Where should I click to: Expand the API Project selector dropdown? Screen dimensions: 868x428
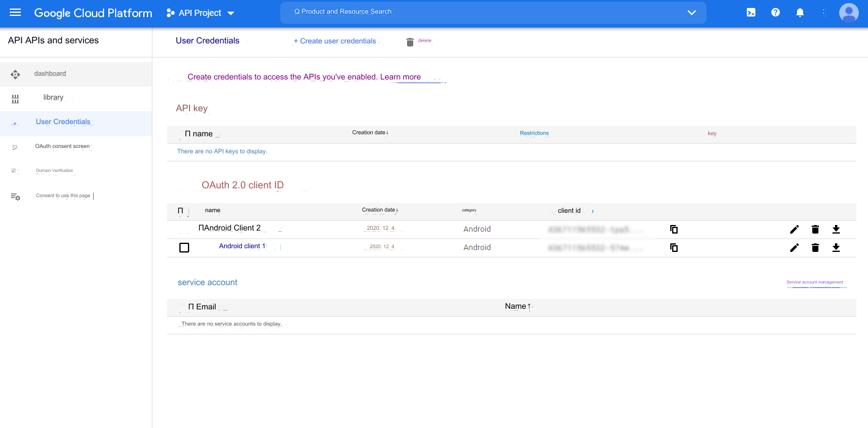coord(201,13)
